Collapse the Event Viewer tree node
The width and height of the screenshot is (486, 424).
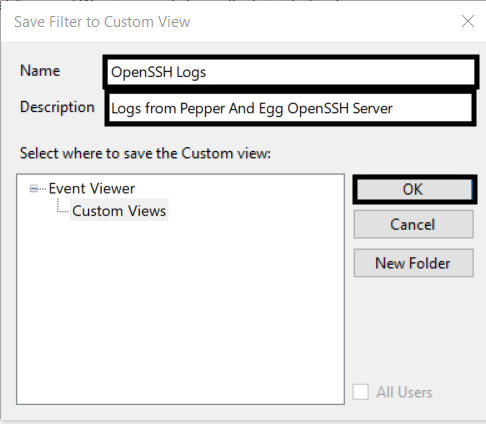tap(33, 189)
